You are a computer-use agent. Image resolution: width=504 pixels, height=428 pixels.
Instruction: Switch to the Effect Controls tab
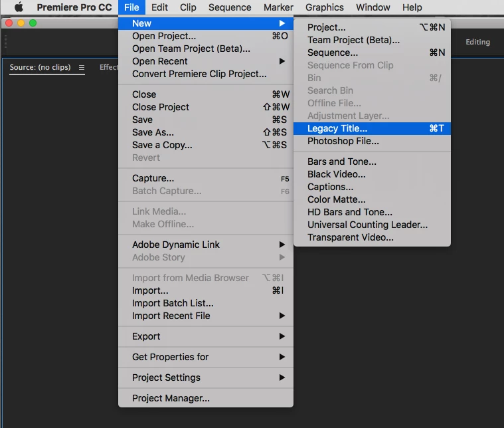click(109, 67)
